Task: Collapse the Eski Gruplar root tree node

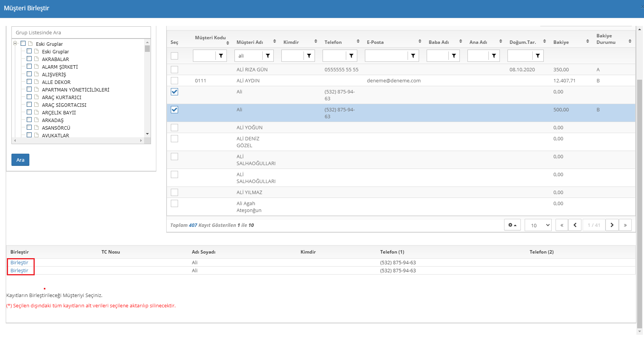Action: (15, 43)
